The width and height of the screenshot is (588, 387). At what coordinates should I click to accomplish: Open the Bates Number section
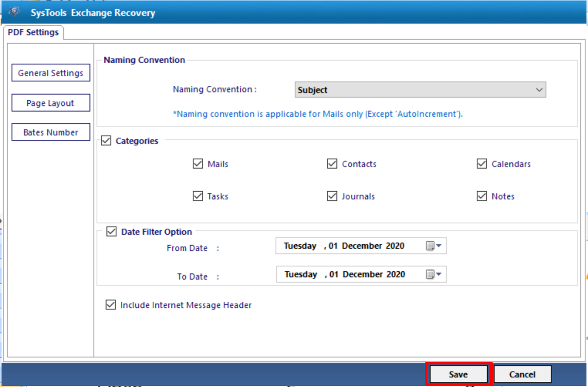[50, 132]
